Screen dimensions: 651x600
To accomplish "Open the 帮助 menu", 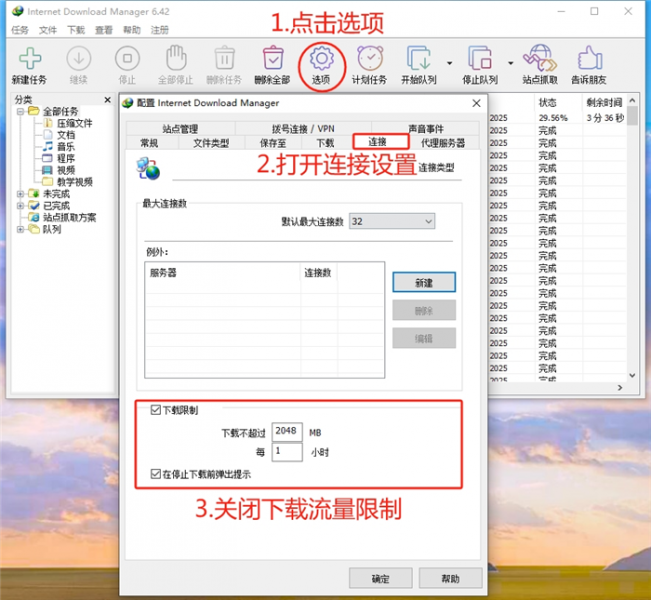I will pos(132,30).
